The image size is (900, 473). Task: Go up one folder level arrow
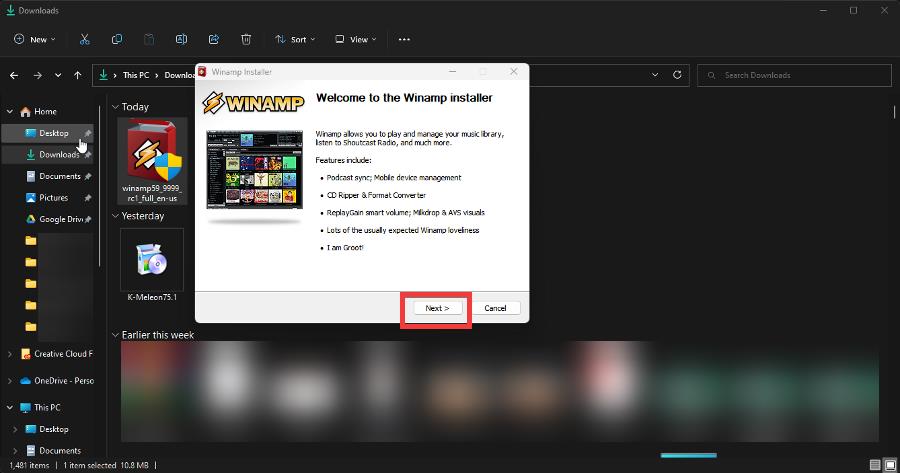click(77, 75)
